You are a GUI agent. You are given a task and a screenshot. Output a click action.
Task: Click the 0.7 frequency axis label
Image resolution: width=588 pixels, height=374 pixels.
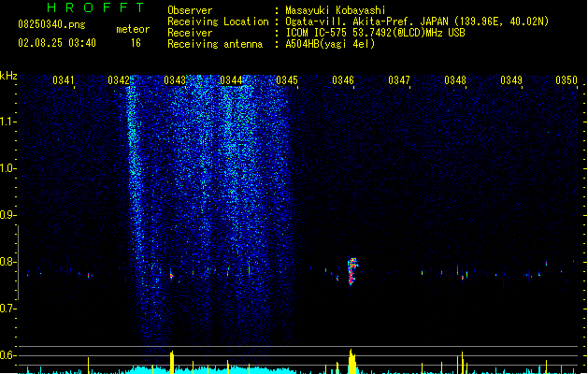click(7, 309)
